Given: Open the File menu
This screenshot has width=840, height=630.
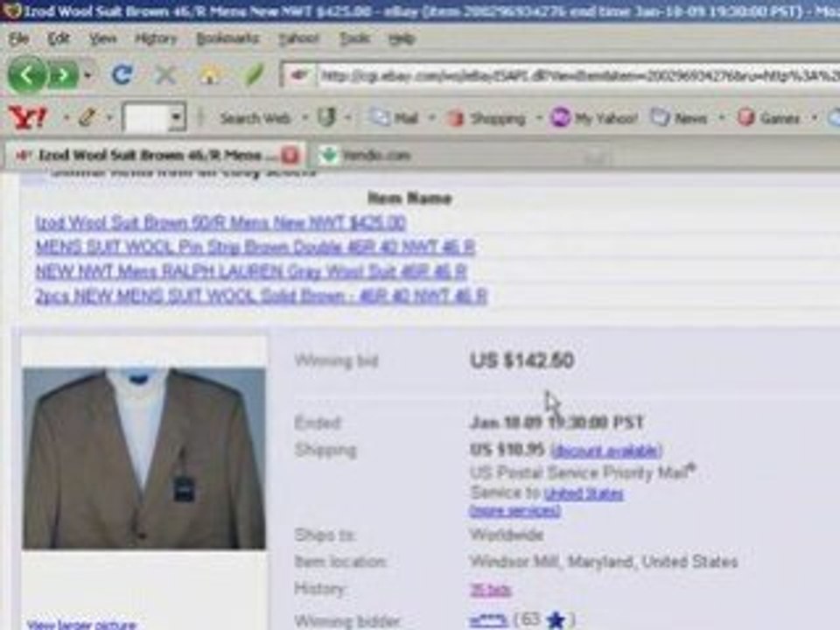Looking at the screenshot, I should tap(18, 38).
